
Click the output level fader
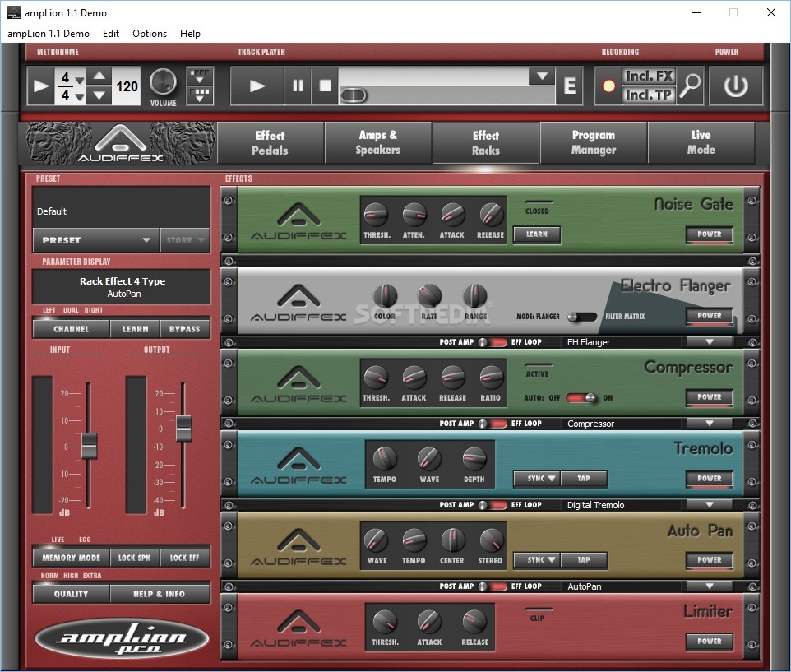tap(183, 429)
